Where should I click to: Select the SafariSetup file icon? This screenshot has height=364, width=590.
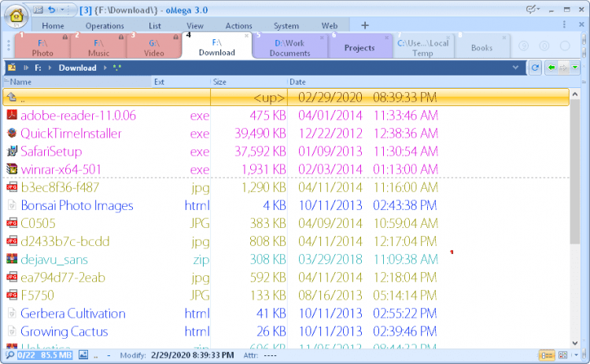pos(12,151)
